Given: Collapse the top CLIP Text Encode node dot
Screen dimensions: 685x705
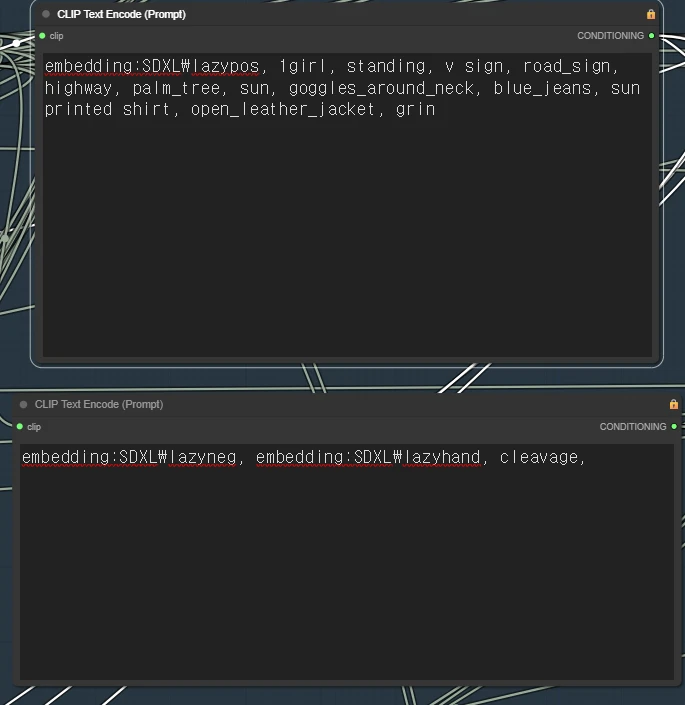Looking at the screenshot, I should point(46,14).
